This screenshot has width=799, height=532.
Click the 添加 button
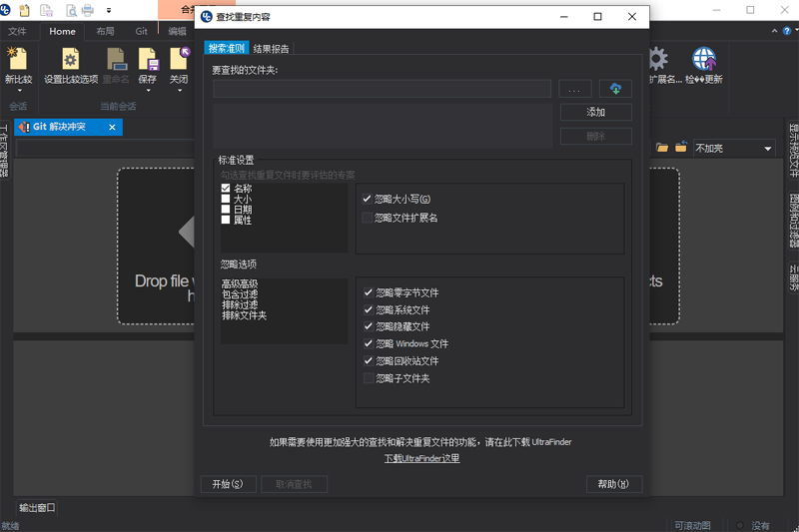(595, 112)
